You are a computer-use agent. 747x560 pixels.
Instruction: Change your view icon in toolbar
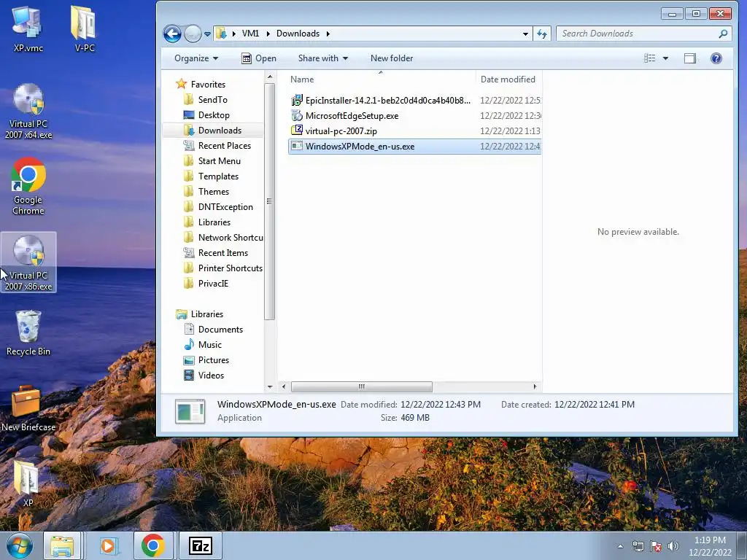click(x=650, y=58)
